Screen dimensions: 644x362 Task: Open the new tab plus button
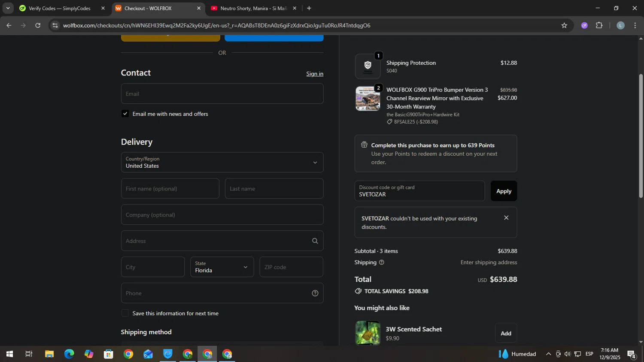point(309,9)
